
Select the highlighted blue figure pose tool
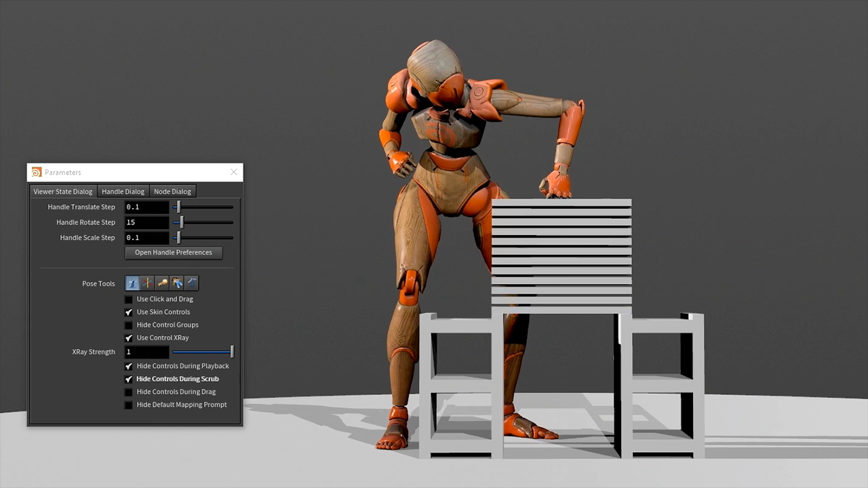point(132,283)
